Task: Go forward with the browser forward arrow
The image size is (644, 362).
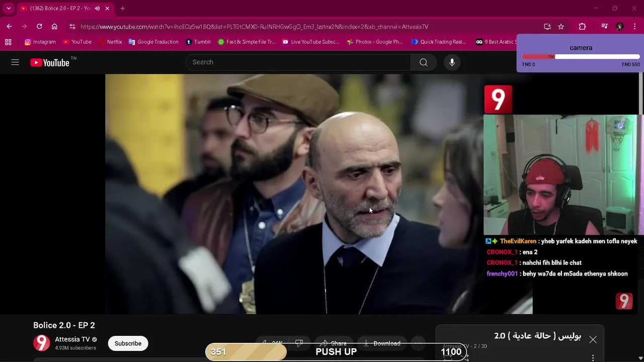Action: coord(24,27)
